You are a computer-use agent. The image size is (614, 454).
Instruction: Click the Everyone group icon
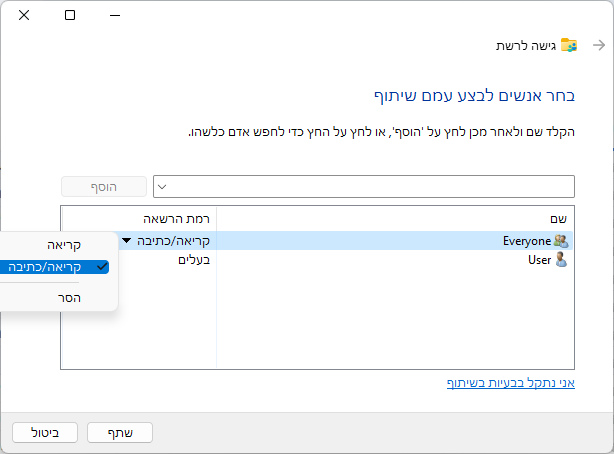[561, 241]
